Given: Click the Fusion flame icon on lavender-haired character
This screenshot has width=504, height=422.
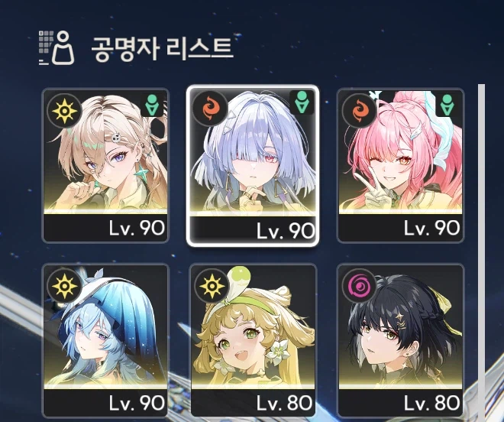Looking at the screenshot, I should [210, 109].
